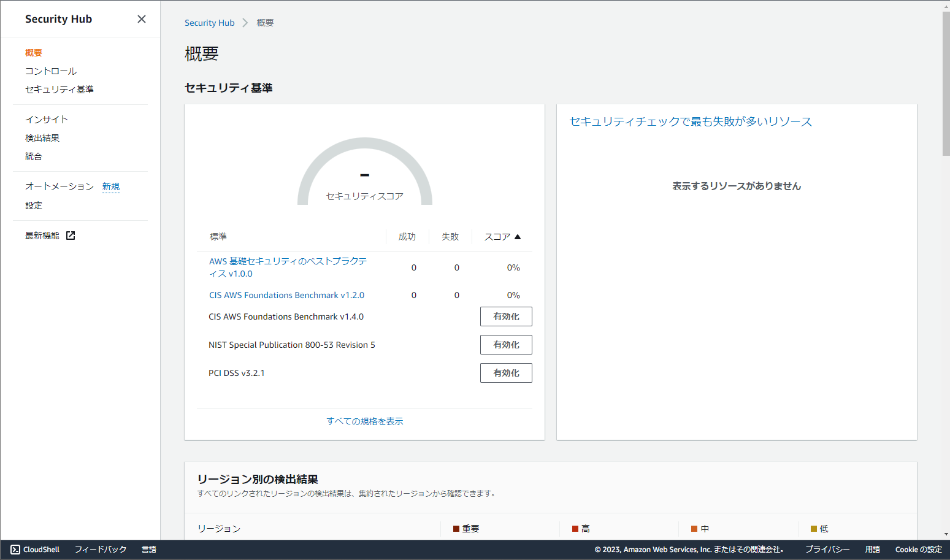Click the 重要 severity red swatch
950x560 pixels.
(456, 529)
